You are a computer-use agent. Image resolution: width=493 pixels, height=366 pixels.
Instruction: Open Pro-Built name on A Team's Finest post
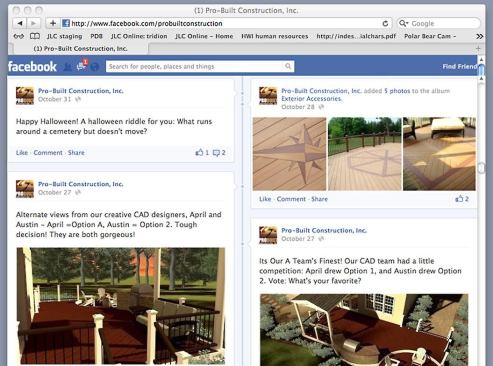(324, 230)
